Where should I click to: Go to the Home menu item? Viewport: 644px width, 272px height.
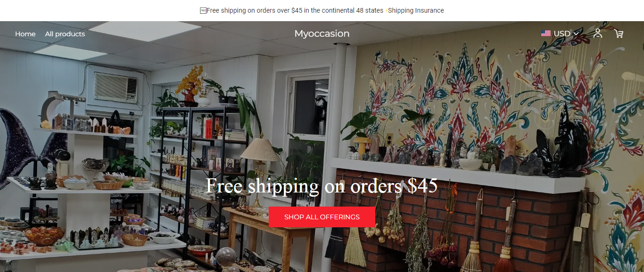pos(25,34)
